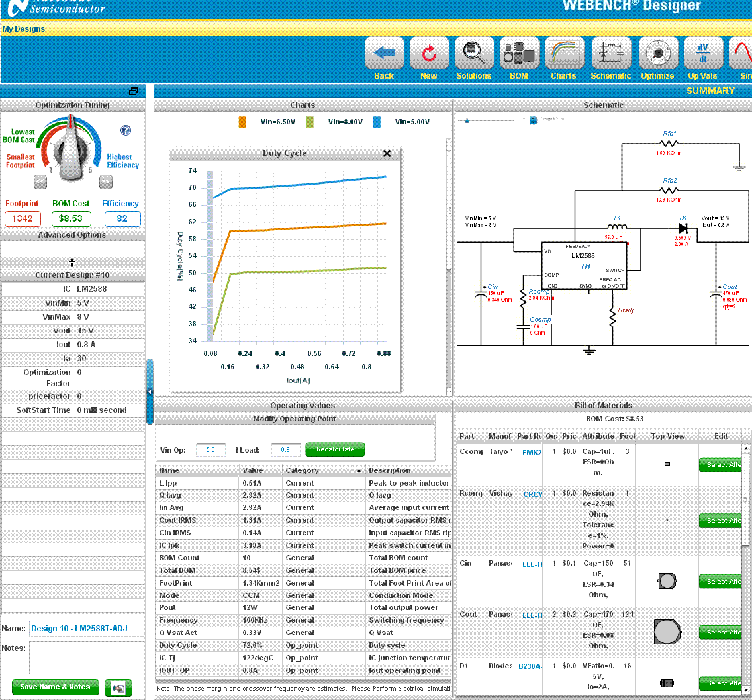Open the B230A part number link
Viewport: 752px width, 700px height.
click(530, 666)
